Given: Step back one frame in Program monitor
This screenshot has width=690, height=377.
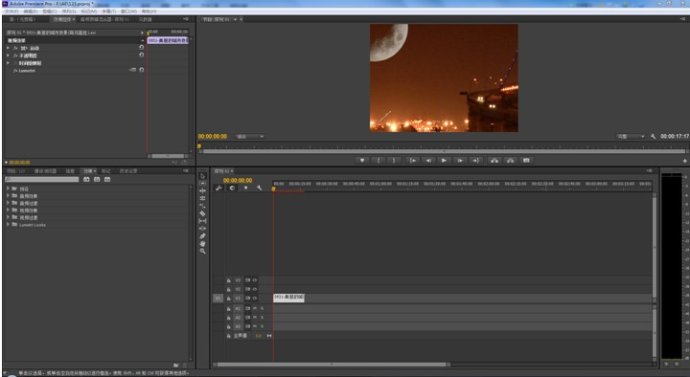Looking at the screenshot, I should pos(428,161).
